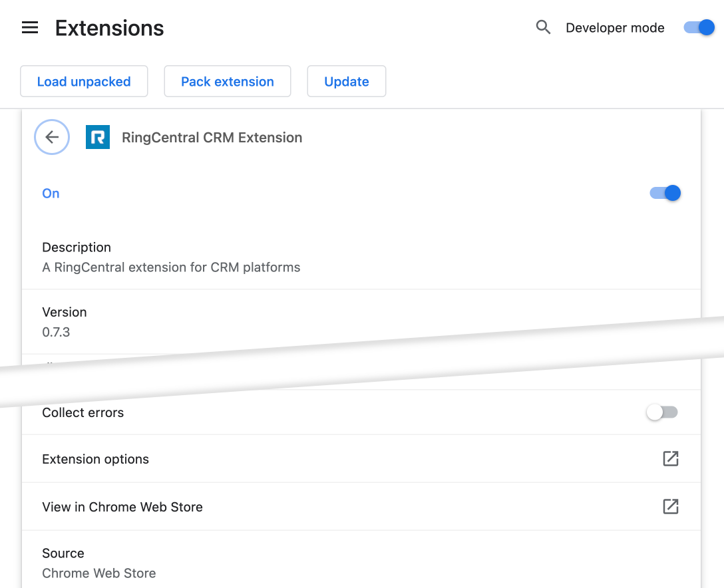This screenshot has height=588, width=724.
Task: Select the Extensions heading
Action: pyautogui.click(x=109, y=27)
